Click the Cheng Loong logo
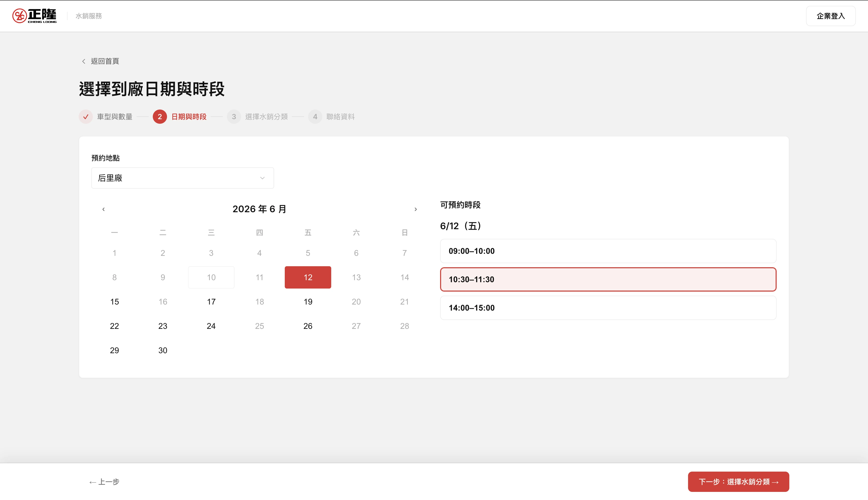 [34, 16]
